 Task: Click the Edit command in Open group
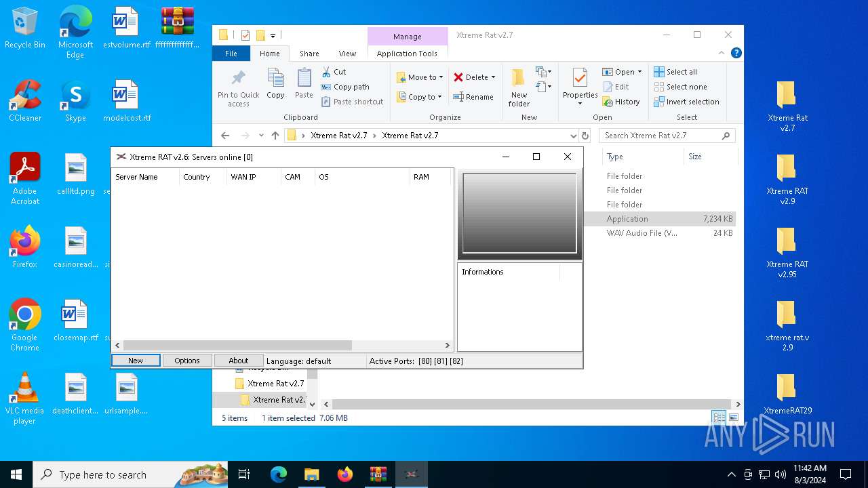point(616,87)
